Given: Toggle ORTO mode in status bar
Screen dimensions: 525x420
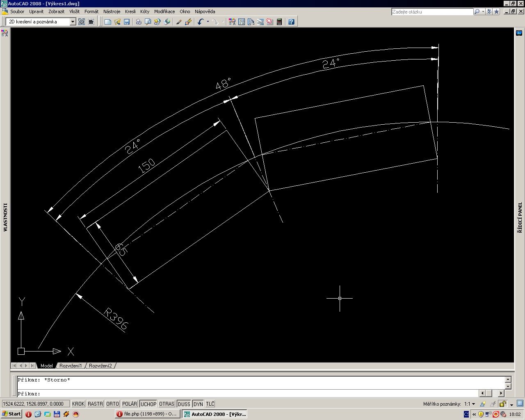Looking at the screenshot, I should [112, 404].
